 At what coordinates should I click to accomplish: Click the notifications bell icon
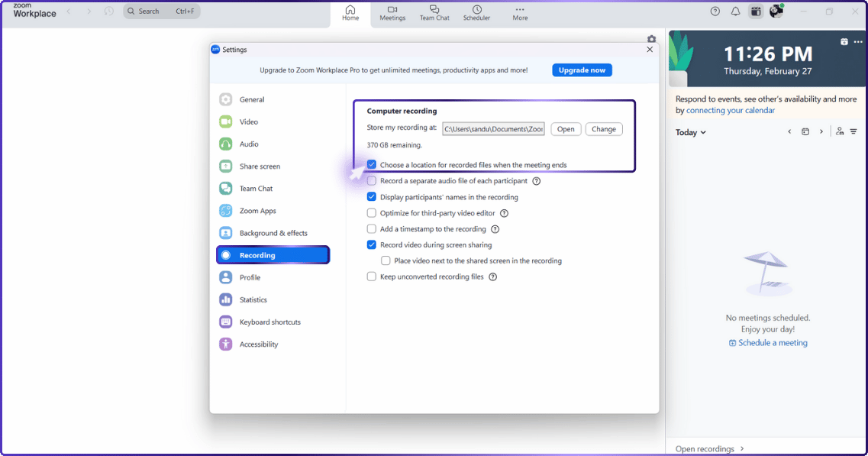pyautogui.click(x=735, y=11)
